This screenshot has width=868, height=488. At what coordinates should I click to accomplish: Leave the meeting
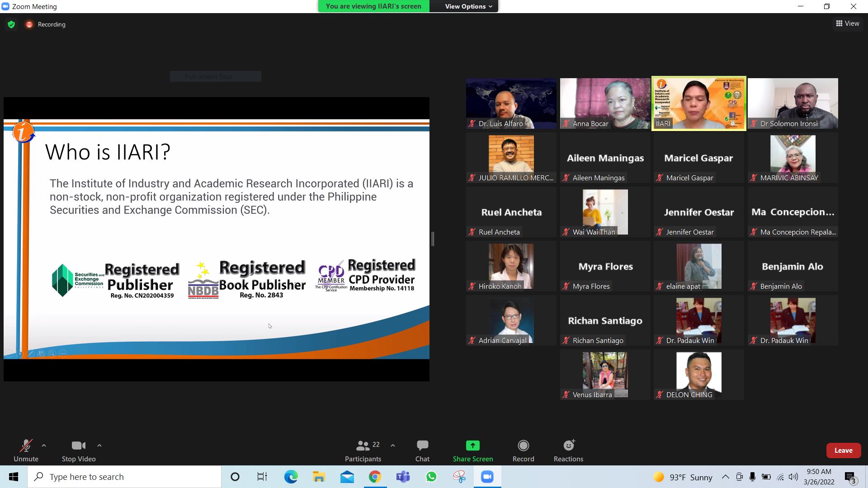[843, 450]
